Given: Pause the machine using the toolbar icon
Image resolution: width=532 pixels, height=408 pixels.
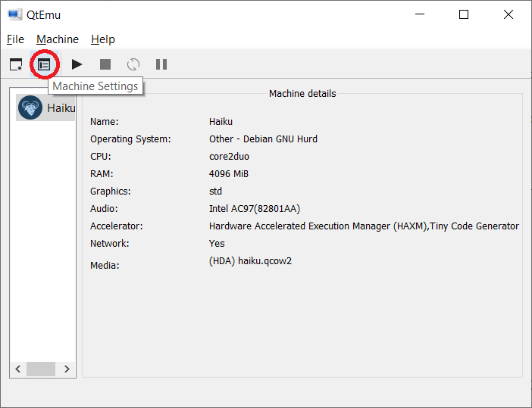Looking at the screenshot, I should coord(161,65).
